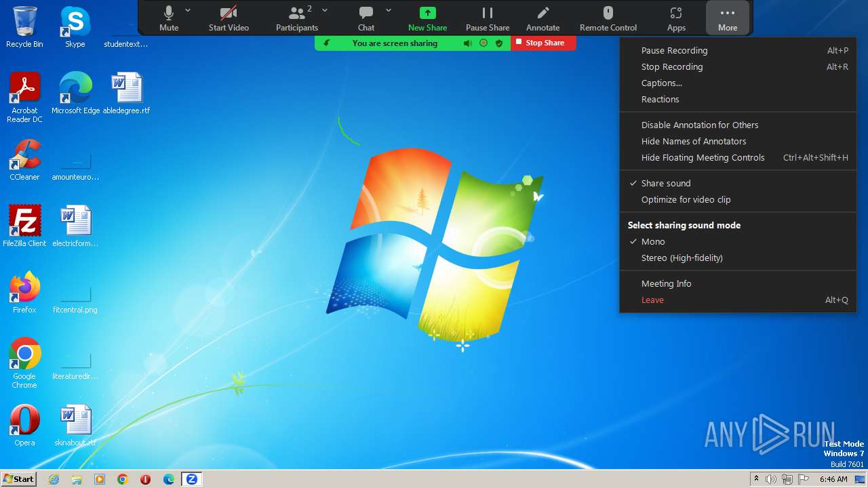This screenshot has height=488, width=868.
Task: Click the recording indicator in sharing bar
Action: point(484,43)
